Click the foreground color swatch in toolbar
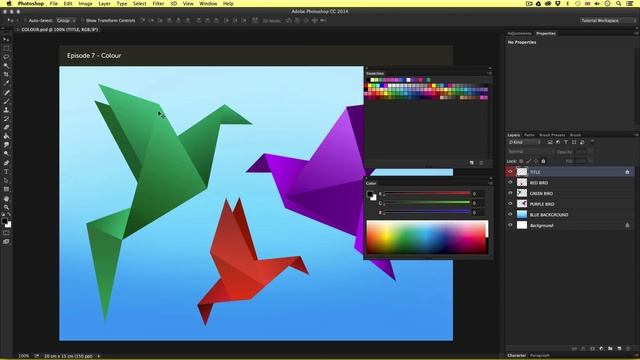 [4, 221]
